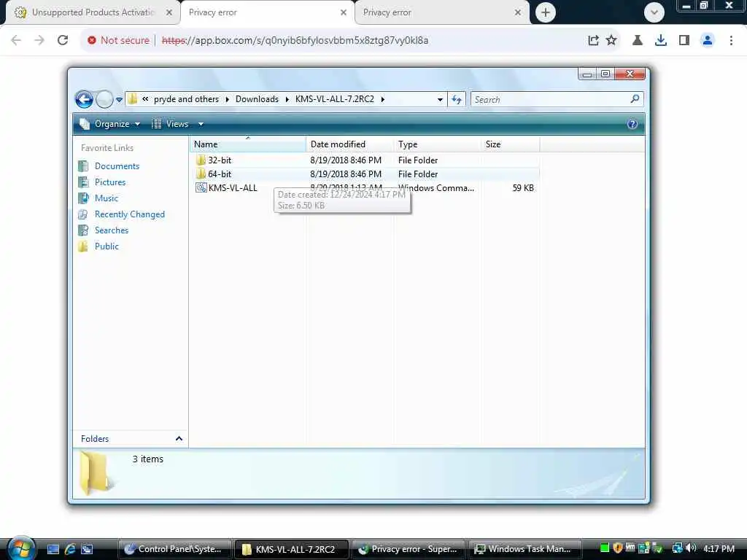Click the share page icon in address bar

pyautogui.click(x=593, y=41)
